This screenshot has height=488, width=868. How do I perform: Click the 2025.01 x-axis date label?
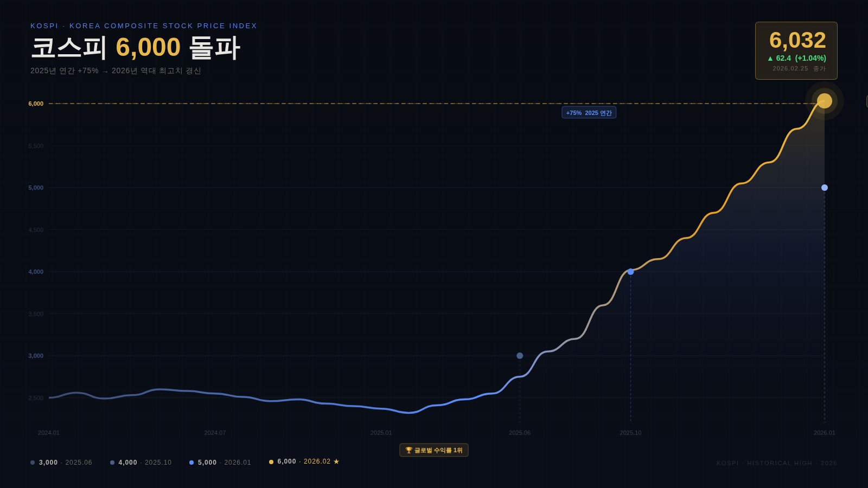381,433
